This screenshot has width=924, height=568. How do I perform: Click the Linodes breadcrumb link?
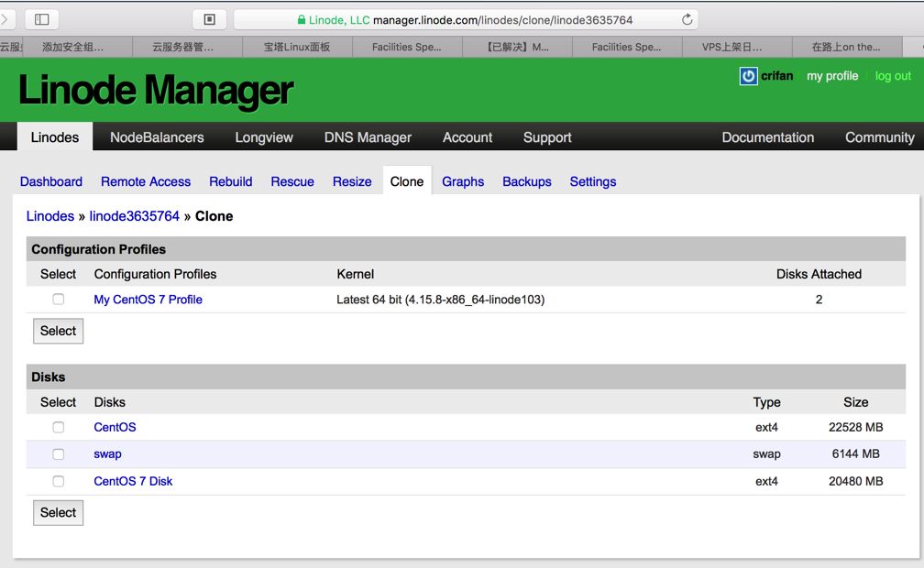click(50, 216)
